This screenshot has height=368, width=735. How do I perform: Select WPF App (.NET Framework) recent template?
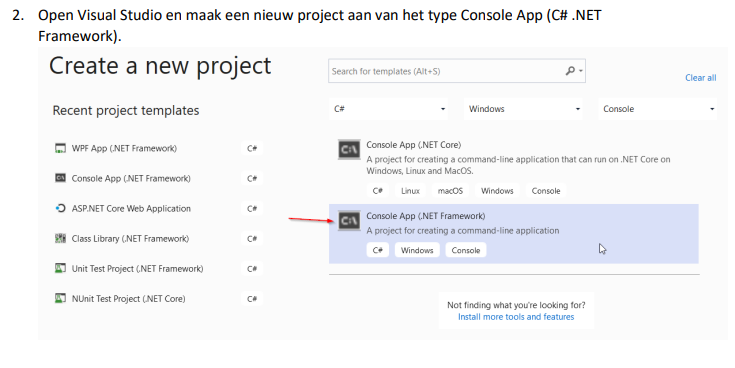(x=124, y=149)
